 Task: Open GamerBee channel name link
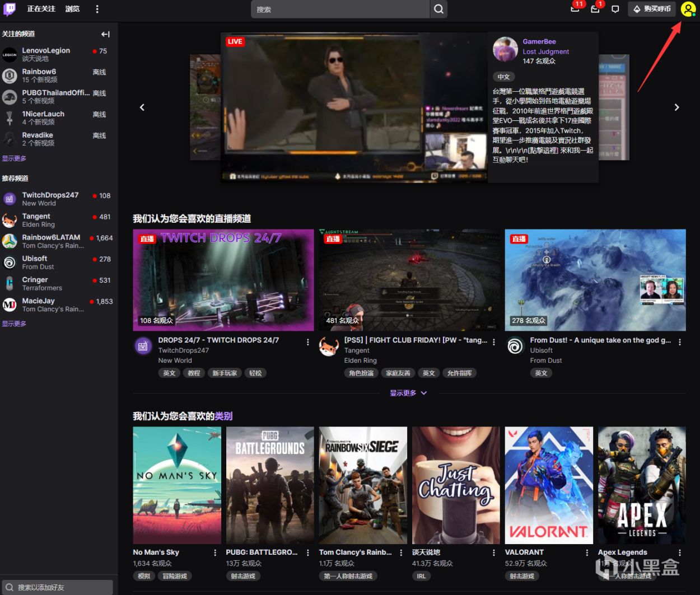539,41
